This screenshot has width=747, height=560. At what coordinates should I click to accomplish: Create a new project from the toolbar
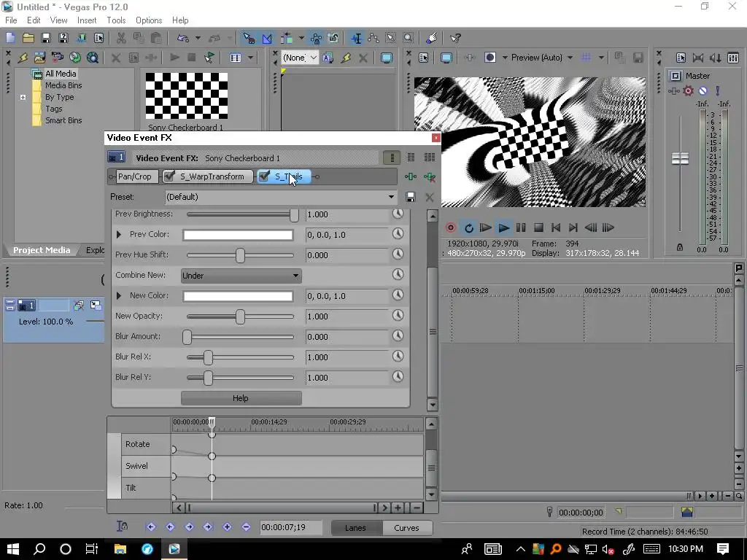(x=10, y=38)
